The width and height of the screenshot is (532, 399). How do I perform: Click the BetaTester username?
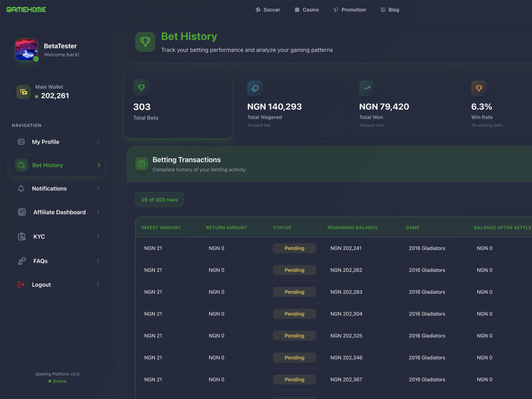(61, 46)
